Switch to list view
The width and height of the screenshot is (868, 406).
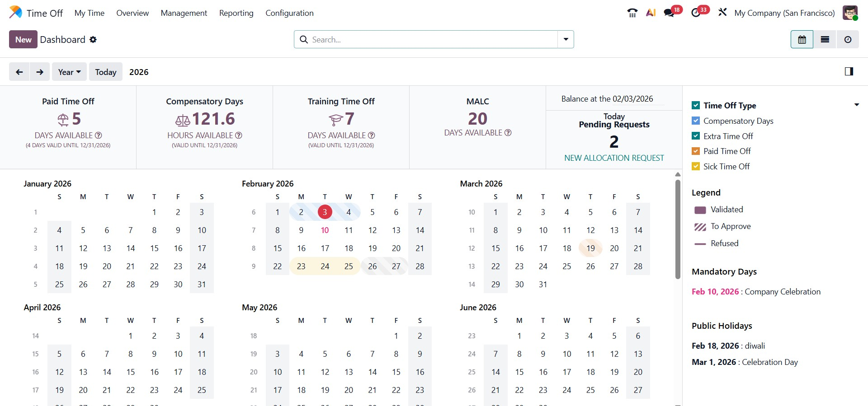pos(825,40)
